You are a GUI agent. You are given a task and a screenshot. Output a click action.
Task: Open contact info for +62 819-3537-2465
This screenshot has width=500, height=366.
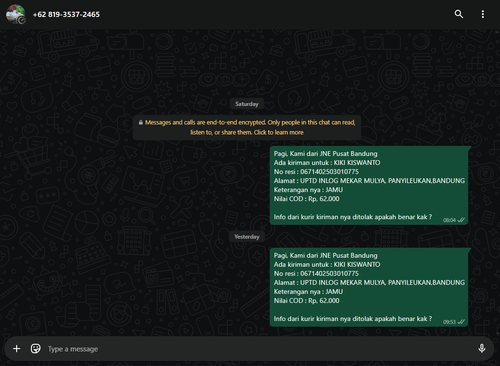pyautogui.click(x=66, y=14)
